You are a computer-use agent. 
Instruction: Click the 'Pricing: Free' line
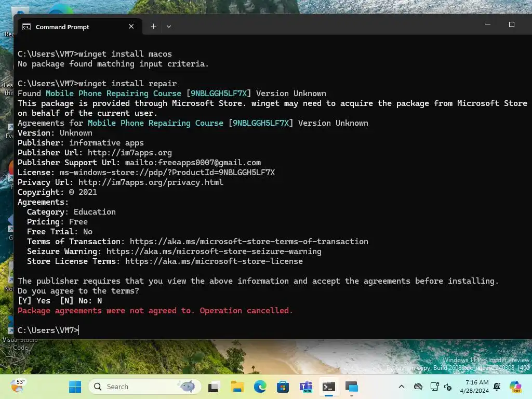point(57,221)
